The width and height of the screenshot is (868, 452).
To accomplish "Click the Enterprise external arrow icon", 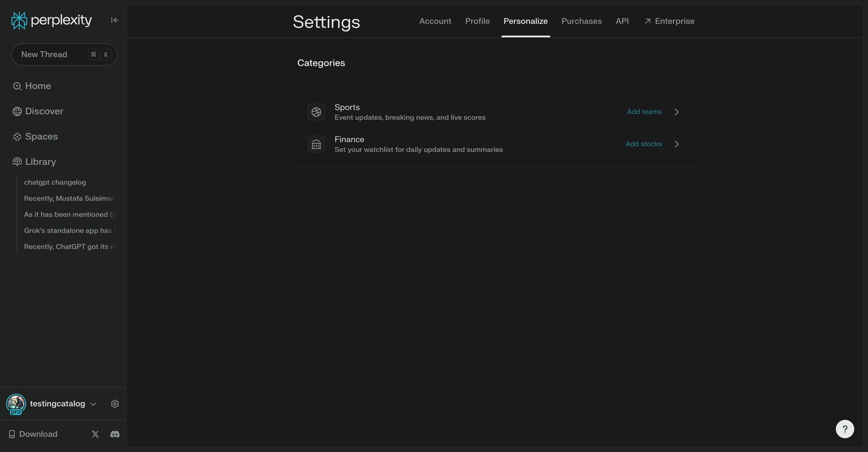I will [x=648, y=21].
